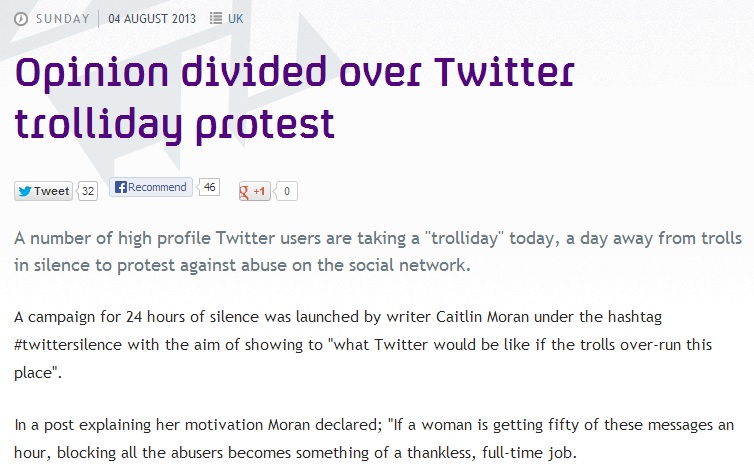This screenshot has width=754, height=476.
Task: Click the Twitter bird icon on Tweet button
Action: click(x=25, y=191)
